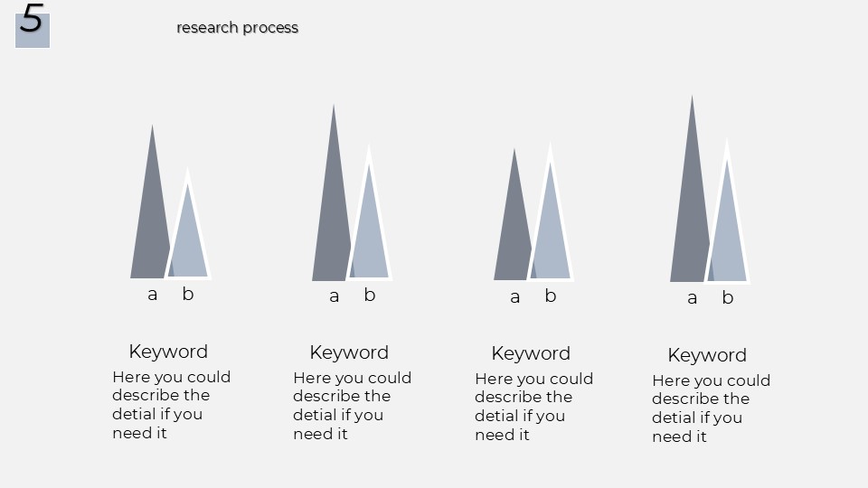Click label 'b' under fourth chart
This screenshot has height=488, width=868.
point(727,297)
